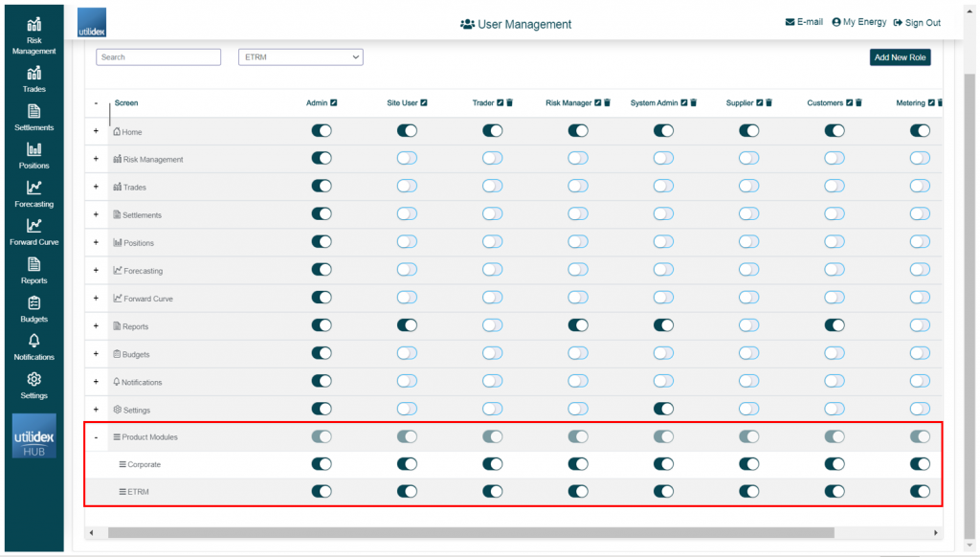Click the User Management header
980x557 pixels.
click(515, 24)
